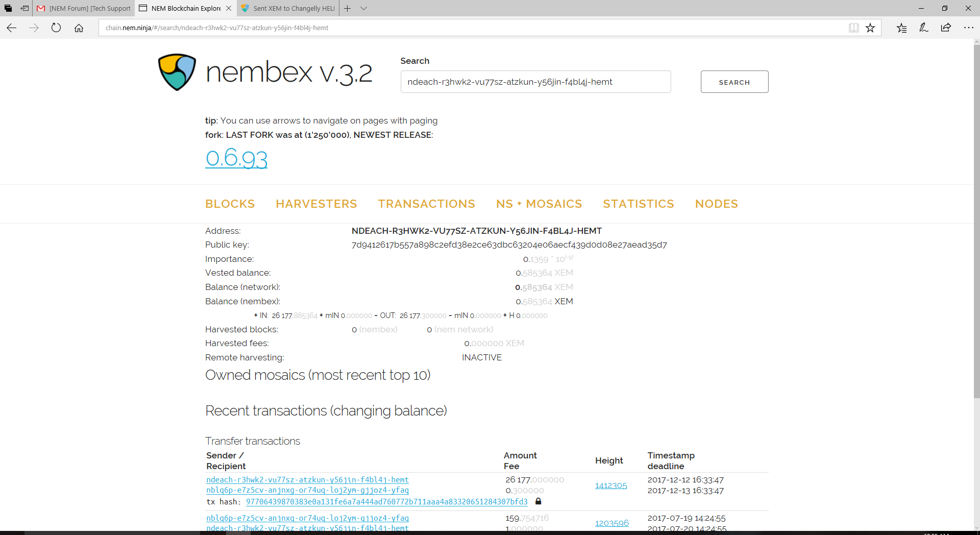Click the NDEACH address heading text
The height and width of the screenshot is (535, 980).
click(x=477, y=231)
